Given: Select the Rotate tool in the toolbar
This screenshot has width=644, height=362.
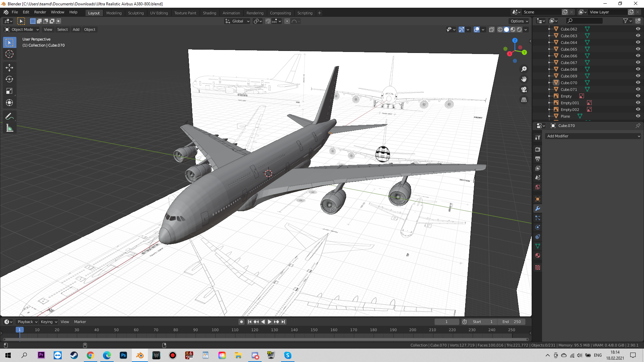Looking at the screenshot, I should coord(9,79).
